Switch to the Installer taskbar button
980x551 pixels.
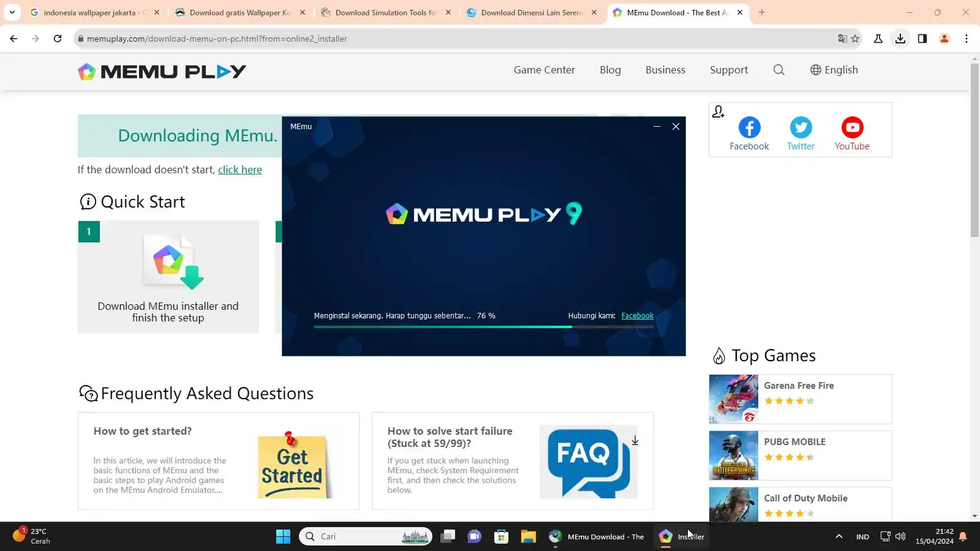[x=682, y=537]
